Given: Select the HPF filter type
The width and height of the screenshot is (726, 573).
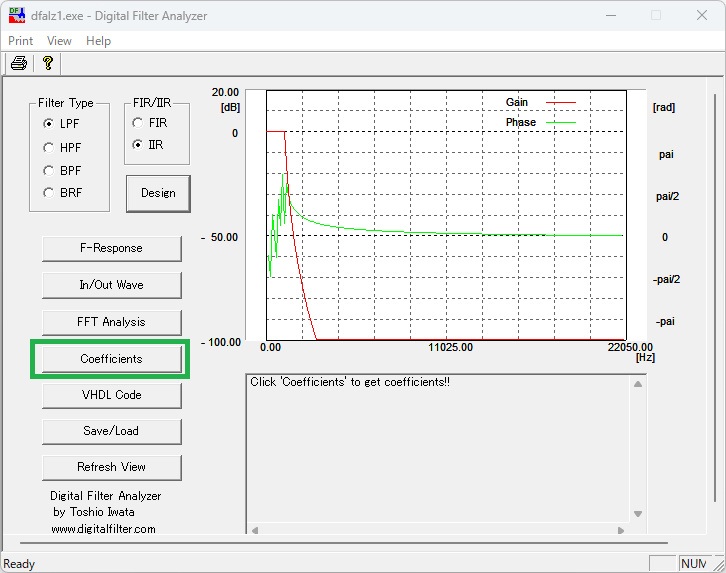Looking at the screenshot, I should (x=49, y=147).
